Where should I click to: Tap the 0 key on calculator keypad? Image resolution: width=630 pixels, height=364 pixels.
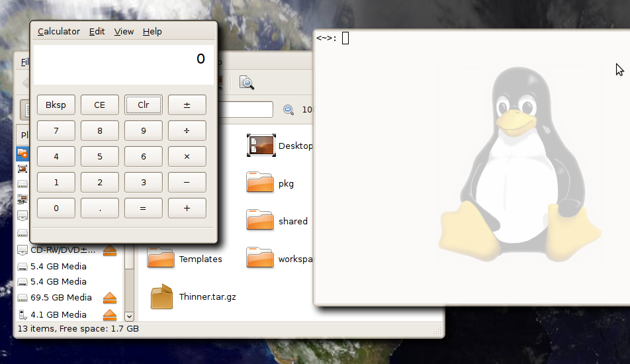[x=56, y=208]
